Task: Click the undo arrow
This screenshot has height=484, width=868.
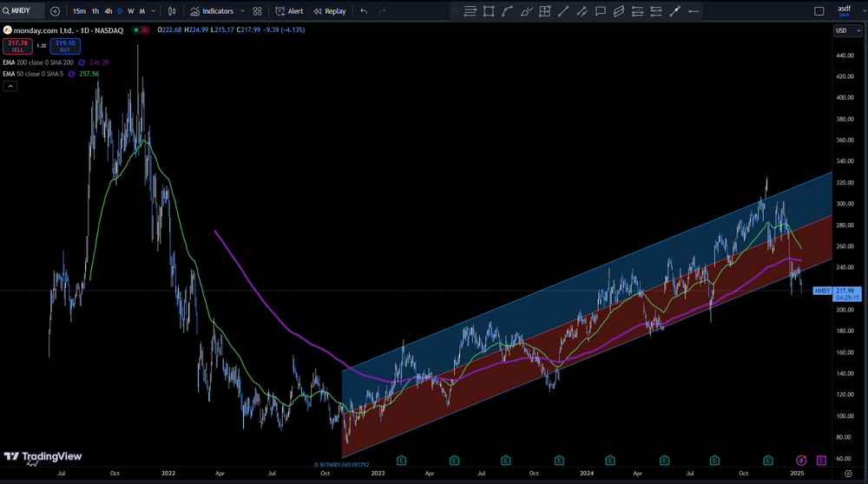Action: [x=364, y=11]
